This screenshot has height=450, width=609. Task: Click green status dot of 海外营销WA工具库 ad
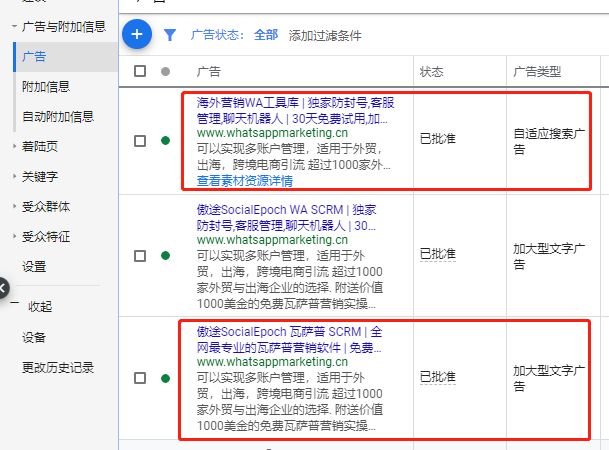click(x=165, y=140)
